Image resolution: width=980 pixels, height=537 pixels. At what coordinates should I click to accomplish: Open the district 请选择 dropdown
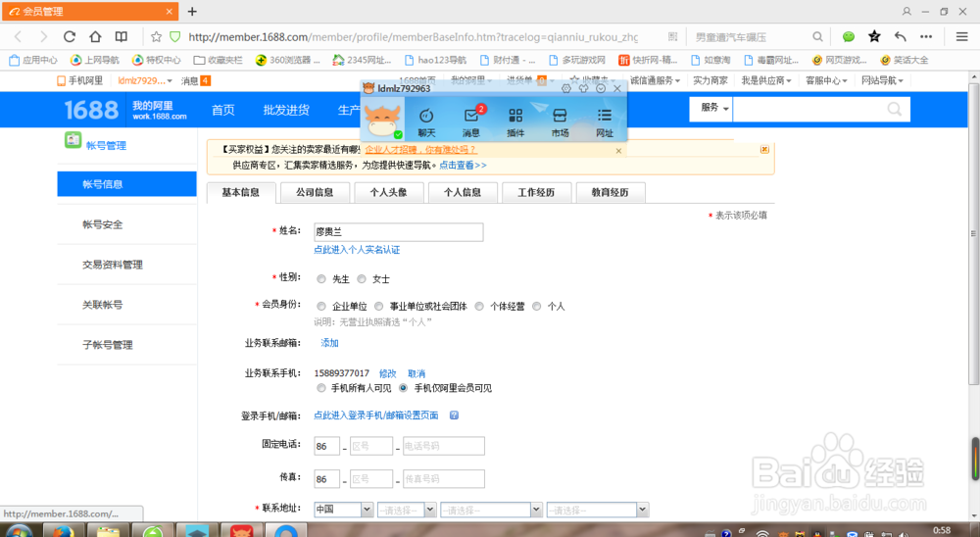pyautogui.click(x=598, y=510)
